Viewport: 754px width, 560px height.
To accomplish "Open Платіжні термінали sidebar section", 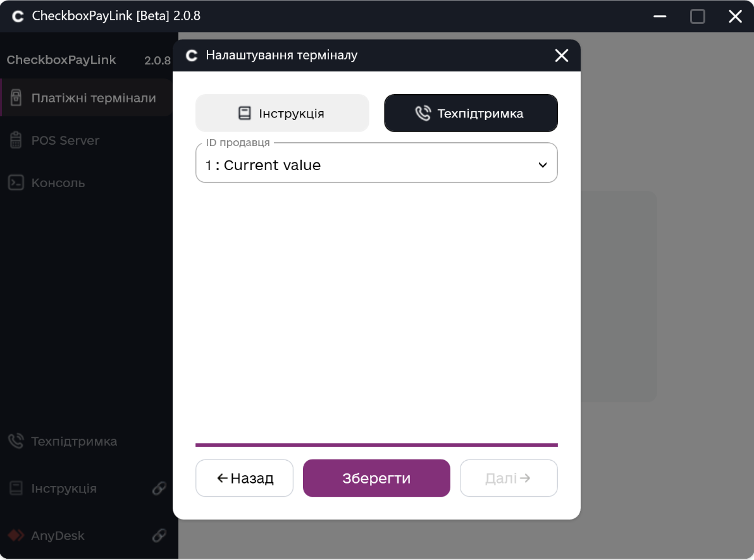I will click(93, 99).
